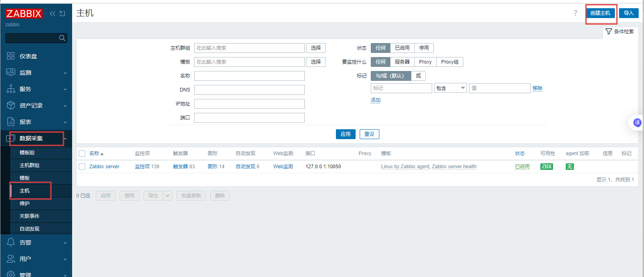
Task: Select the Proxy组 monitoring option
Action: tap(449, 62)
